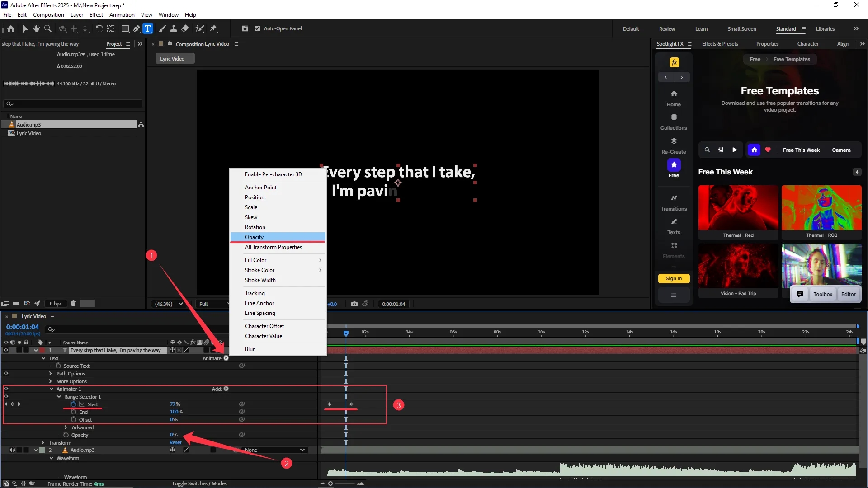This screenshot has width=868, height=488.
Task: Go to the Home screen icon in toolbar
Action: tap(11, 28)
